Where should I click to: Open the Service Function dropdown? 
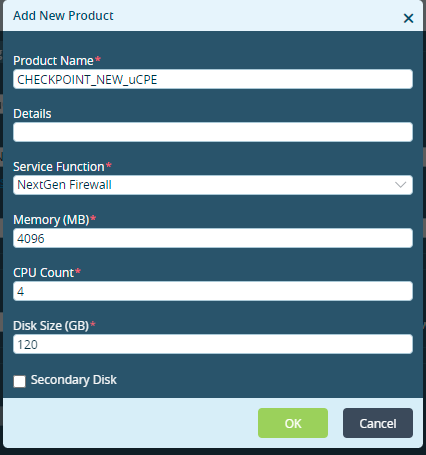pos(213,185)
